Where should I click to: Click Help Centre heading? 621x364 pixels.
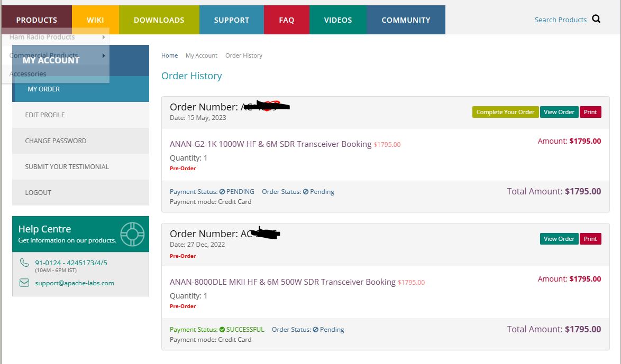click(x=45, y=229)
